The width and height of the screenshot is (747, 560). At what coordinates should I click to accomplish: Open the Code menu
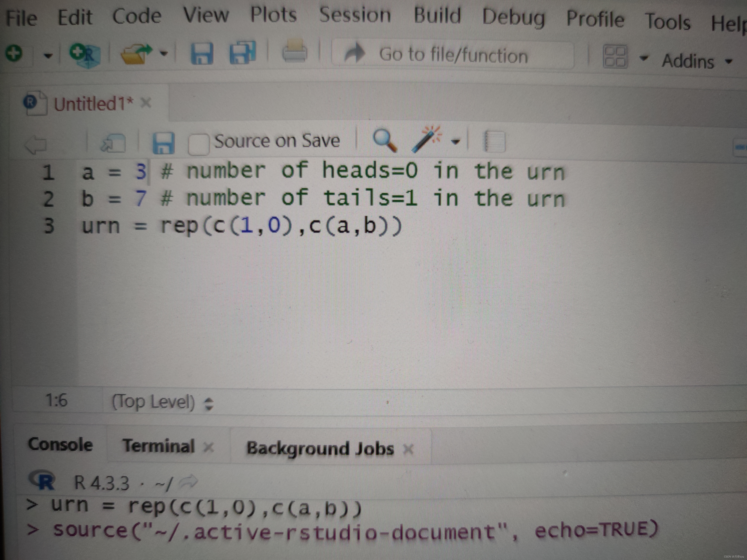point(137,16)
